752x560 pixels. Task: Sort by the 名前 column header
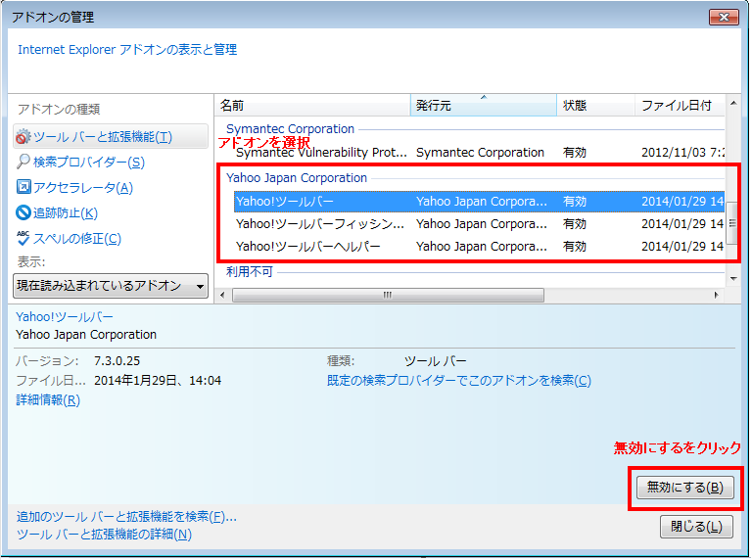312,105
